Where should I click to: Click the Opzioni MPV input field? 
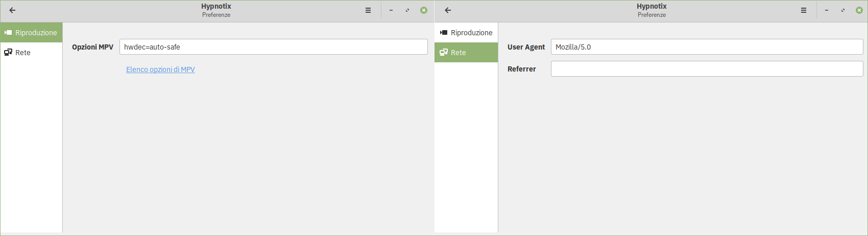click(x=274, y=47)
